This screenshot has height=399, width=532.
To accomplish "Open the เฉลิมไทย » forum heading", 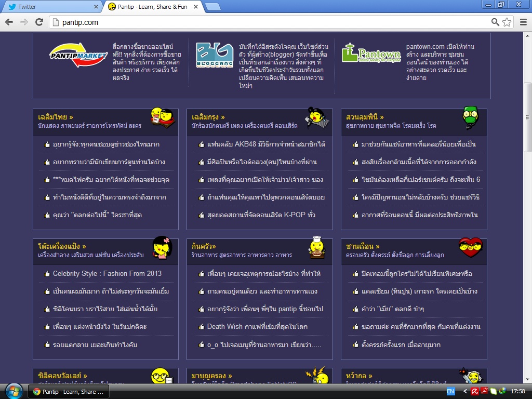I will pyautogui.click(x=56, y=117).
